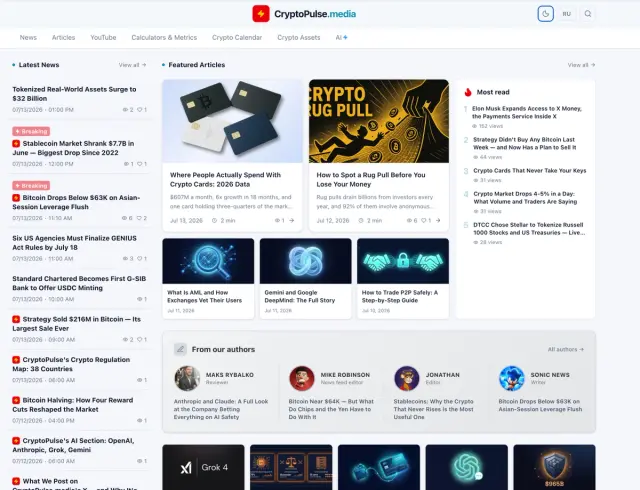This screenshot has width=640, height=490.
Task: Open Sonic News author avatar
Action: (511, 378)
